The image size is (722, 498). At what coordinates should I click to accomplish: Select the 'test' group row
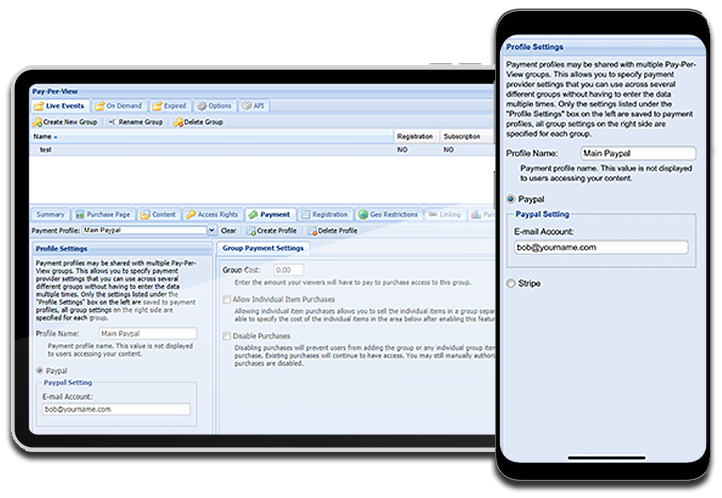(x=262, y=150)
